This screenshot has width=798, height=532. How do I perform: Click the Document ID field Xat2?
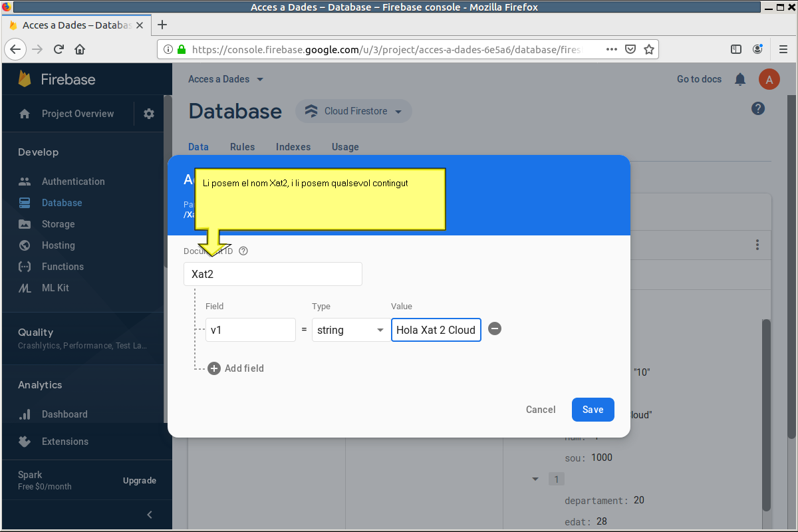click(x=273, y=274)
